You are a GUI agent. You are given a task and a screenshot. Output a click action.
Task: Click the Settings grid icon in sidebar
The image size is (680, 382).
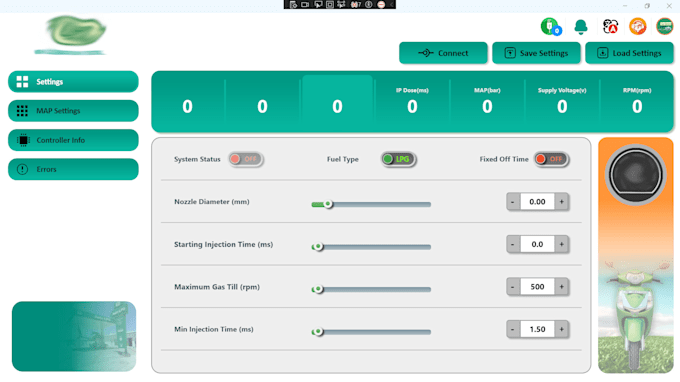tap(22, 82)
